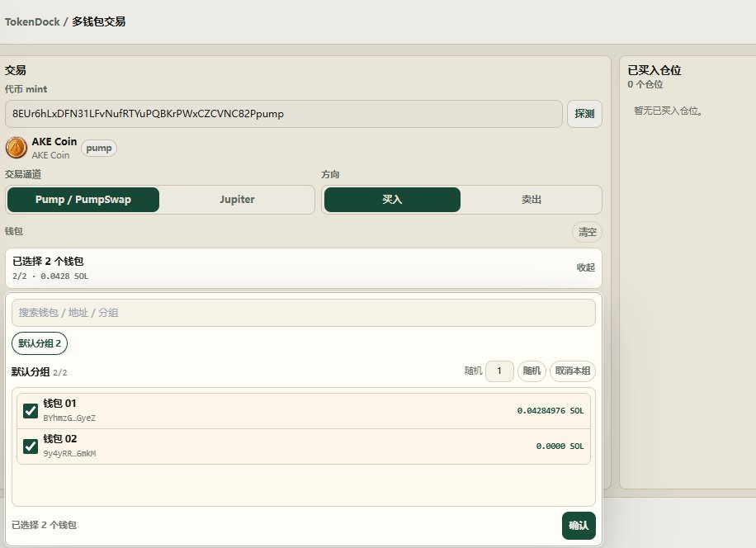Click the AKE Coin token logo icon

click(17, 148)
